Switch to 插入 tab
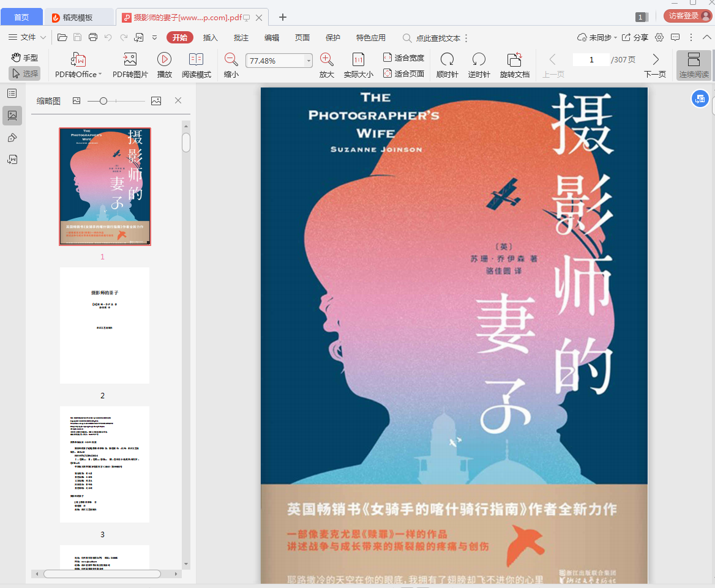 tap(210, 37)
